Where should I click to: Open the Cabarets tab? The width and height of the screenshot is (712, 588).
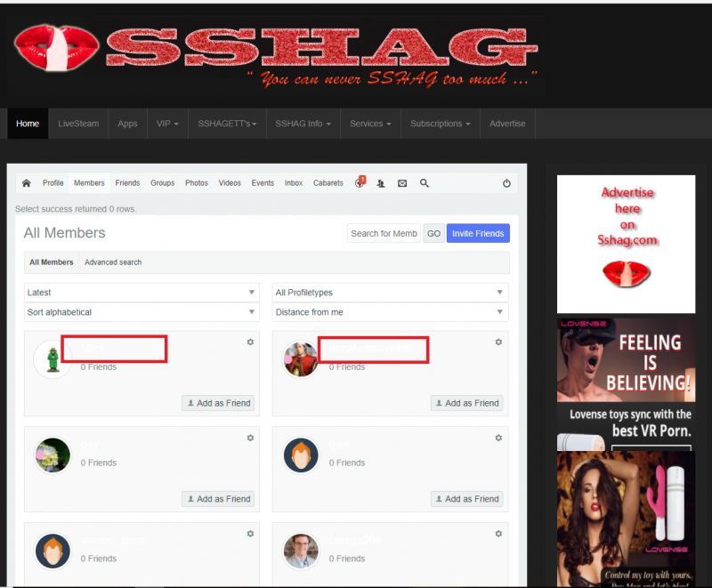328,183
